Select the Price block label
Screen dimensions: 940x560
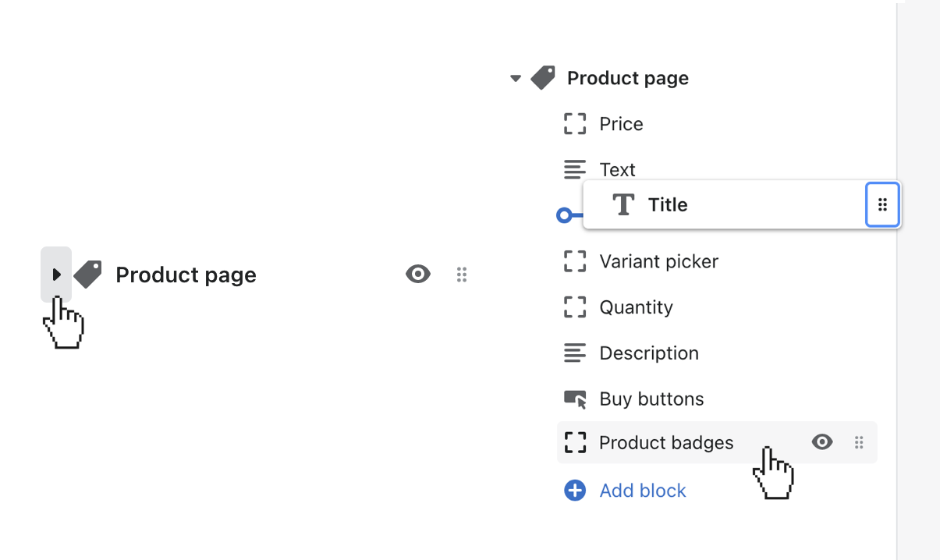(x=621, y=124)
